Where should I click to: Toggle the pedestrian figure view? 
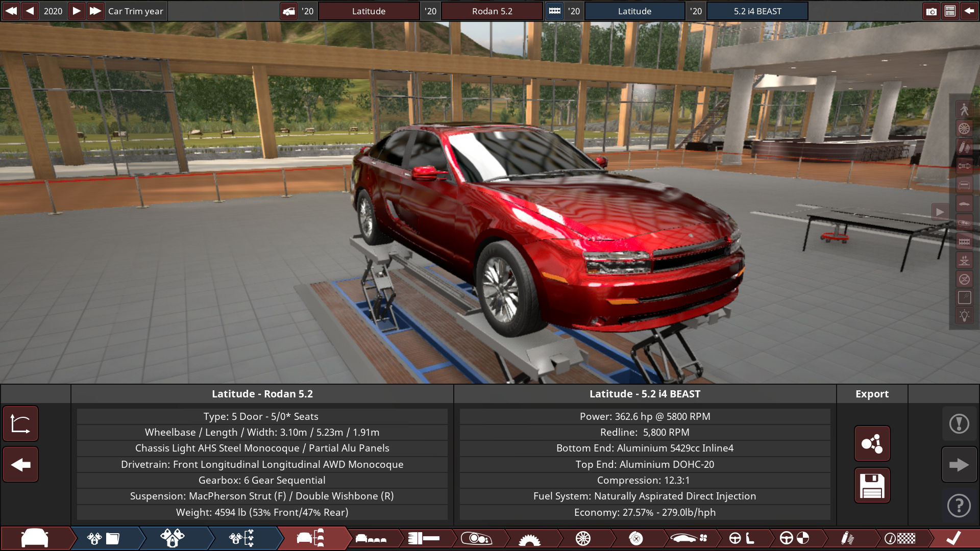964,109
